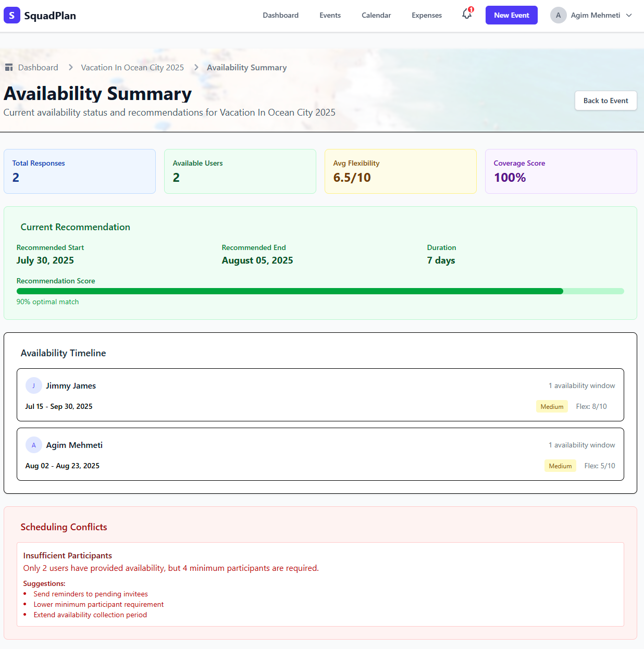This screenshot has height=649, width=644.
Task: Click Jimmy James's avatar icon
Action: coord(34,385)
